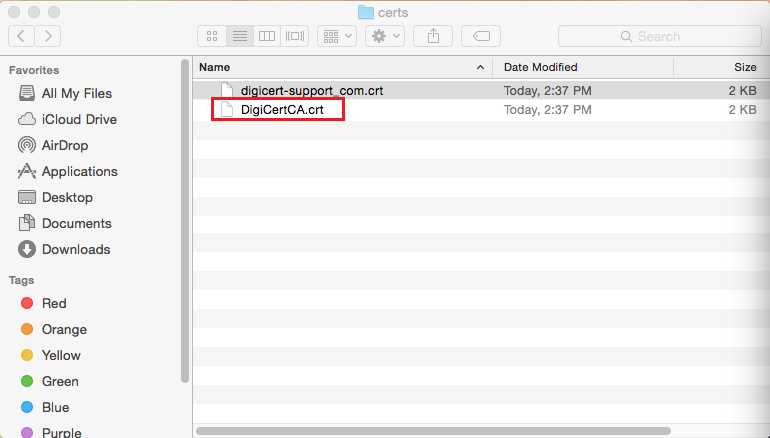Open the Arrange items dropdown

336,36
